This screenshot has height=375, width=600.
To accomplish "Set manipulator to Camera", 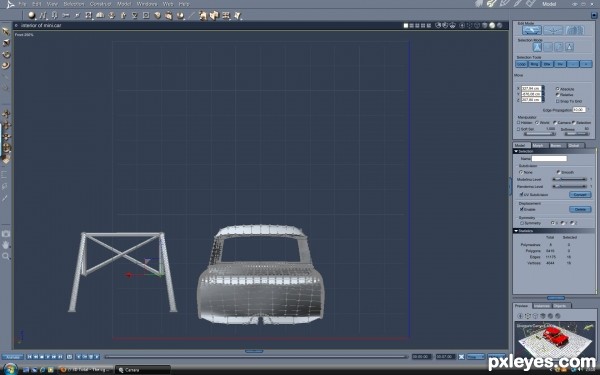I will tap(561, 122).
